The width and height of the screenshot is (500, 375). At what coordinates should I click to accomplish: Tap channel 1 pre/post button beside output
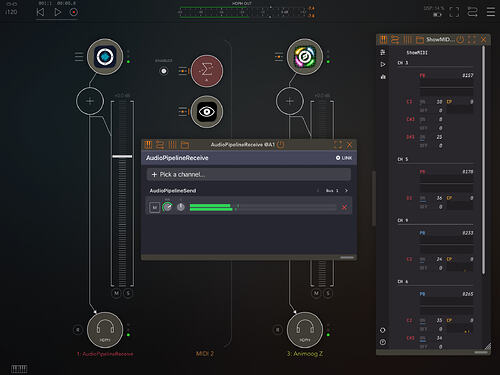point(78,330)
